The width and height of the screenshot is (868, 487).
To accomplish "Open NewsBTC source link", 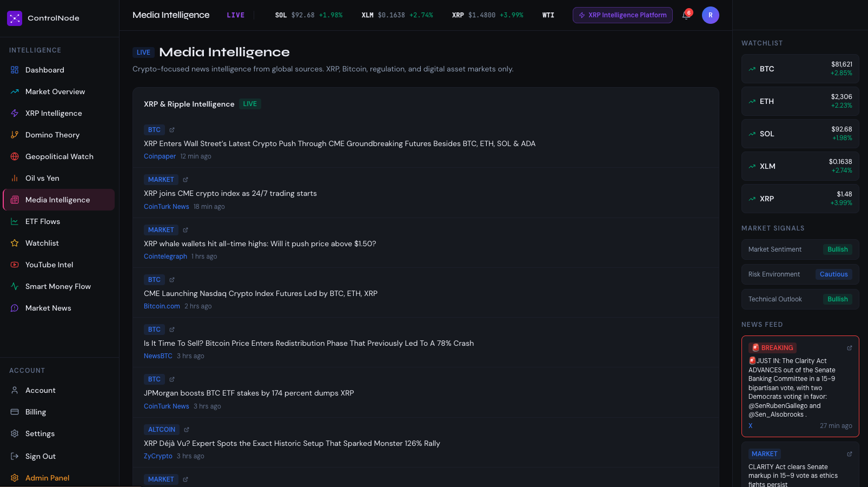I will [158, 356].
